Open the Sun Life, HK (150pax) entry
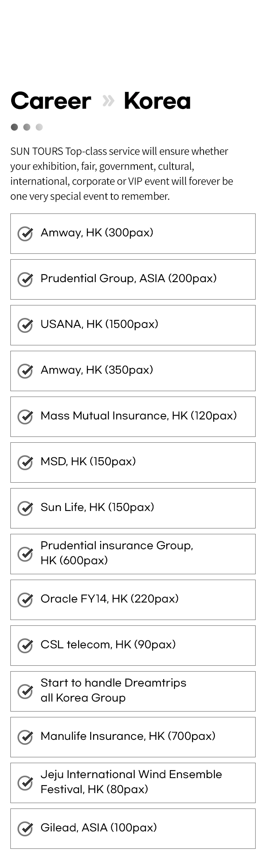Image resolution: width=266 pixels, height=868 pixels. (x=133, y=508)
